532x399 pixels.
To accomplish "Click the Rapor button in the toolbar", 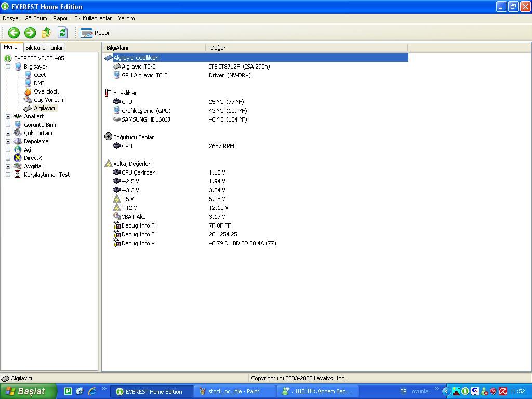I will 95,33.
